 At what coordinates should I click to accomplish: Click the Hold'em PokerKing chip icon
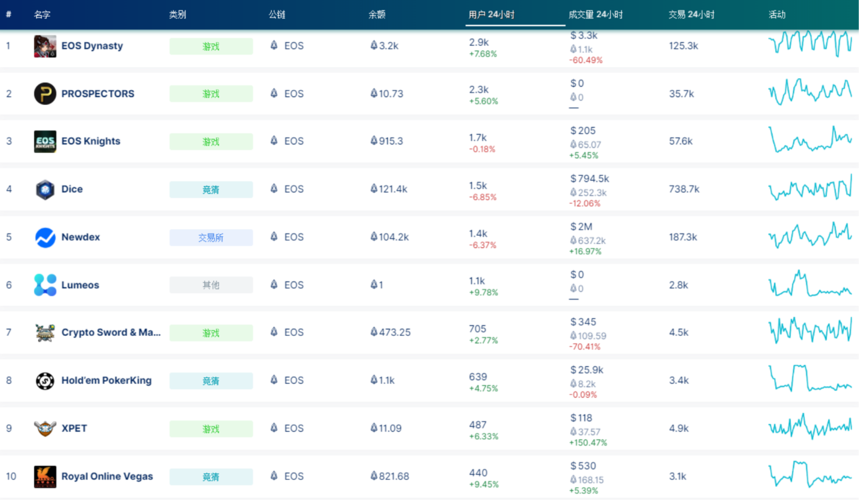45,381
